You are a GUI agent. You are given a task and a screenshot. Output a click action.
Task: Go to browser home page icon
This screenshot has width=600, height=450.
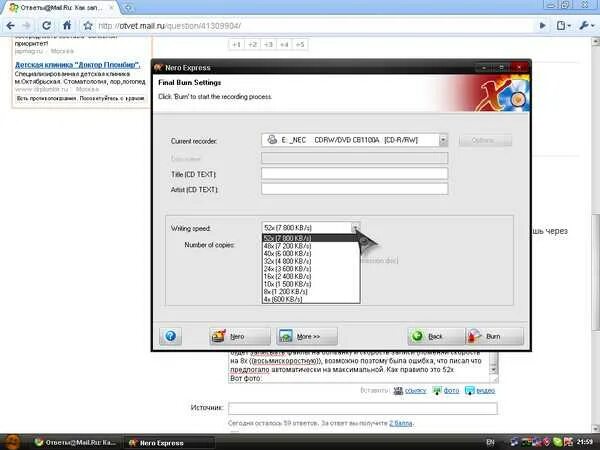click(x=67, y=26)
